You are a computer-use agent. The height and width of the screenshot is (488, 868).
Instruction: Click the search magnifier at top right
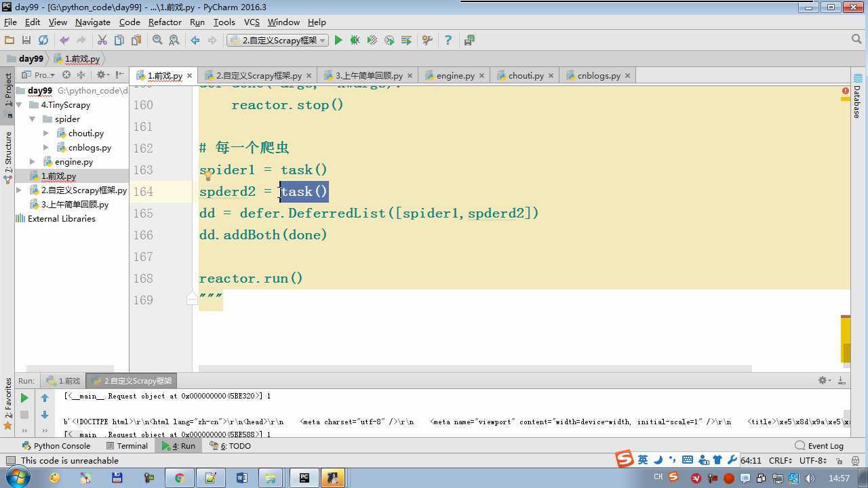857,41
